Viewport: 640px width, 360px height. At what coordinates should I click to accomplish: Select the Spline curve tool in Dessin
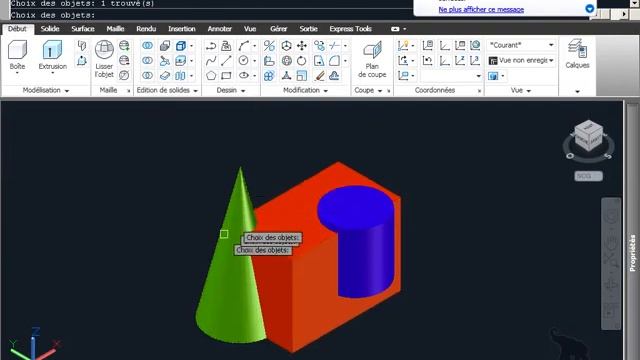[211, 61]
